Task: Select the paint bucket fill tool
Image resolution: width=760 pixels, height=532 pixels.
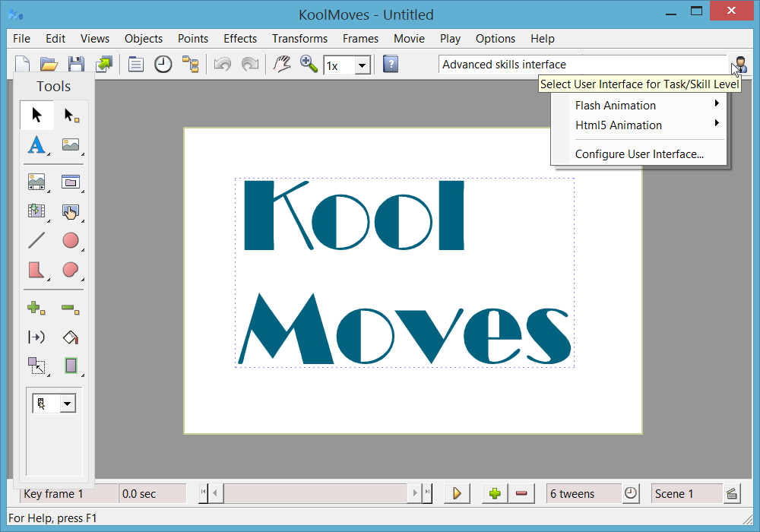Action: [71, 337]
